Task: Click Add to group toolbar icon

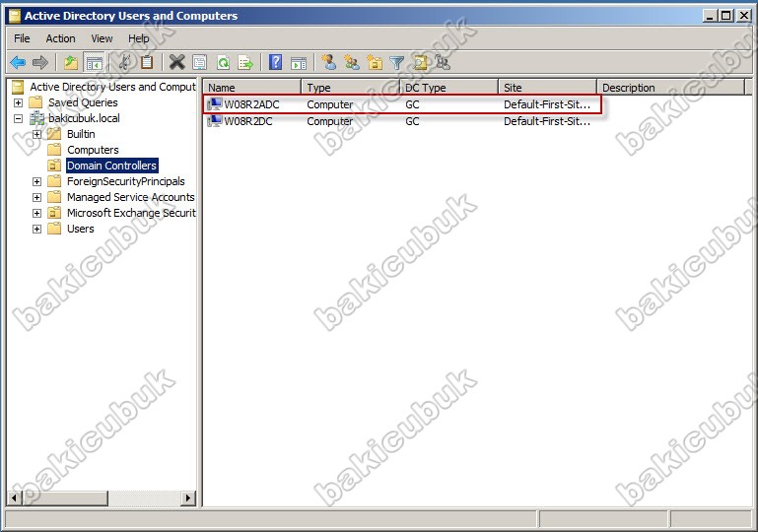Action: click(x=443, y=62)
